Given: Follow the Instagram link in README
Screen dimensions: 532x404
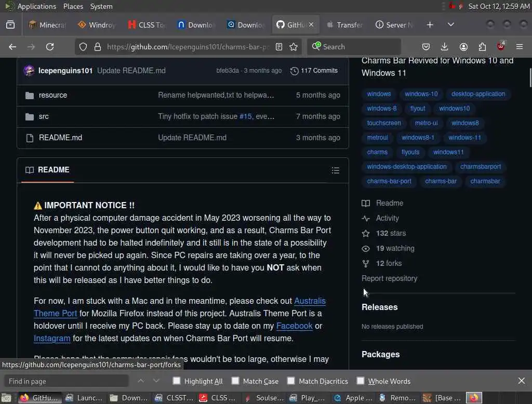Looking at the screenshot, I should click(x=52, y=339).
